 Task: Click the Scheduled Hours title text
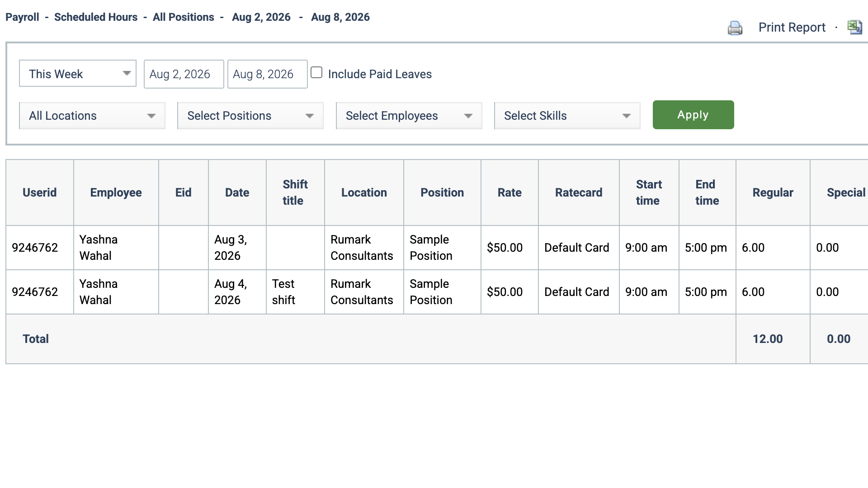pyautogui.click(x=96, y=17)
